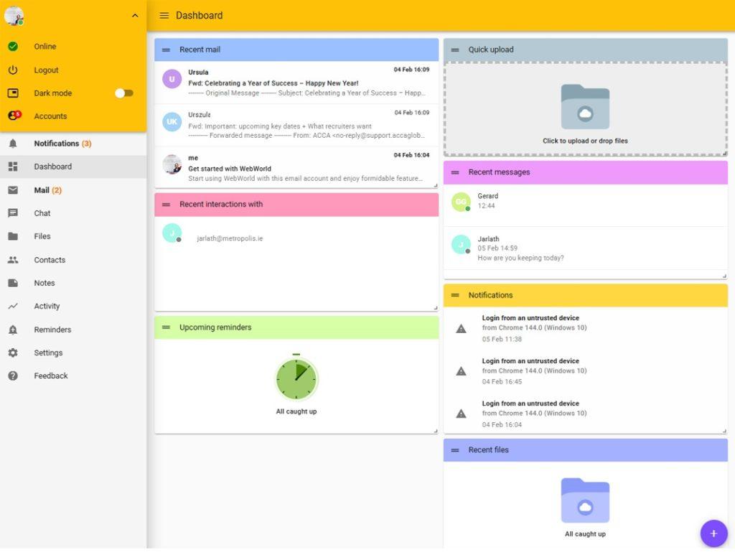The image size is (735, 560).
Task: Open the Chat icon in sidebar
Action: pyautogui.click(x=13, y=213)
